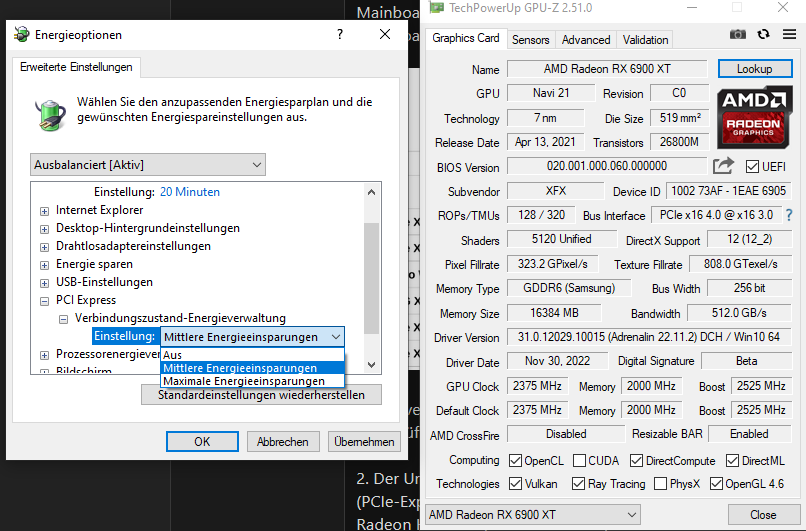The height and width of the screenshot is (531, 806).
Task: Click the Abbrechen button
Action: (283, 442)
